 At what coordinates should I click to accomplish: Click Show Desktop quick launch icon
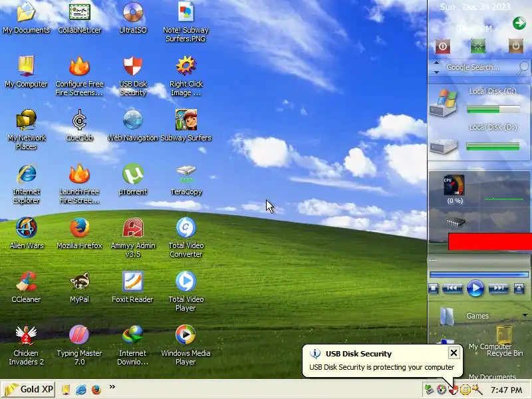[65, 390]
